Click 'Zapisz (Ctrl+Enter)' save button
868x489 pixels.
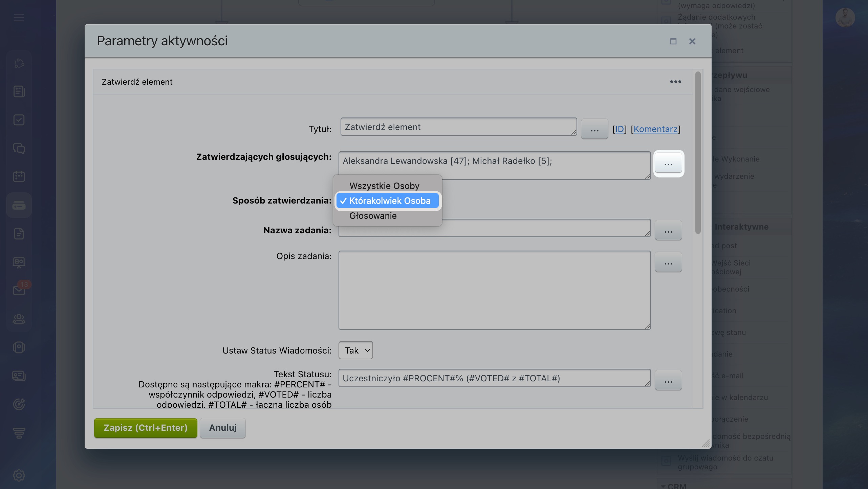click(146, 428)
